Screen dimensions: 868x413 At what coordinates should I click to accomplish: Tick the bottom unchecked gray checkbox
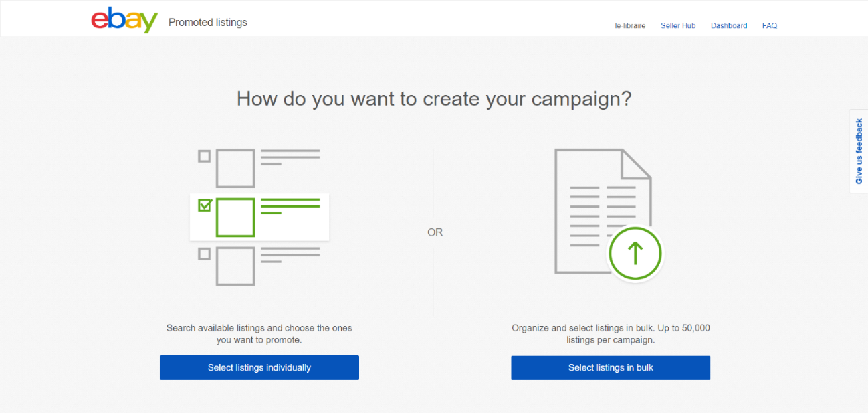point(205,254)
